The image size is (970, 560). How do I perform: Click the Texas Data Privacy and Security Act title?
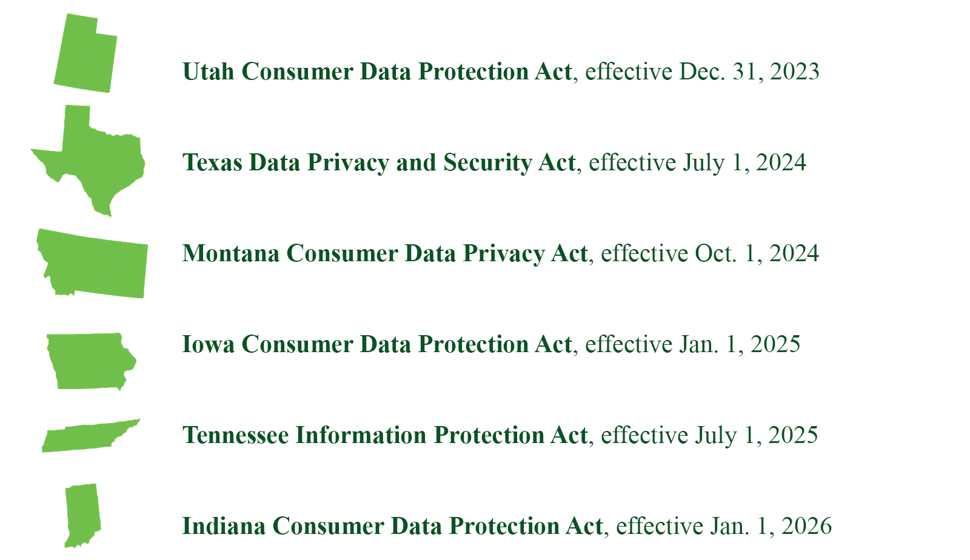pos(379,162)
